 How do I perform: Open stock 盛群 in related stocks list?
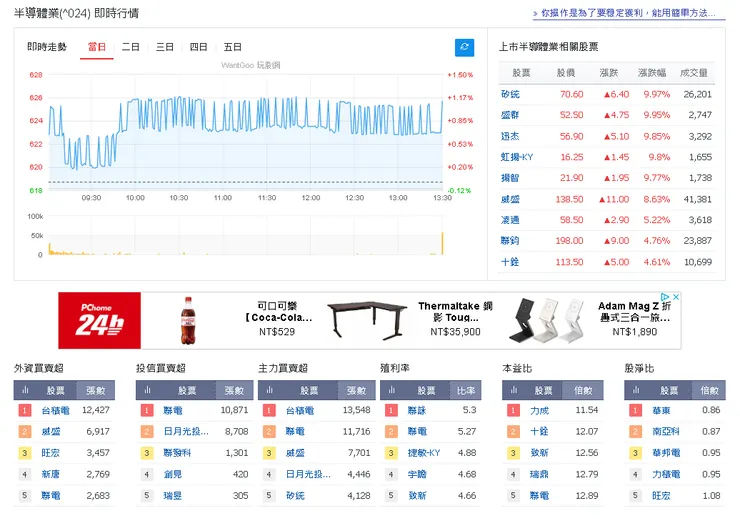pyautogui.click(x=510, y=115)
